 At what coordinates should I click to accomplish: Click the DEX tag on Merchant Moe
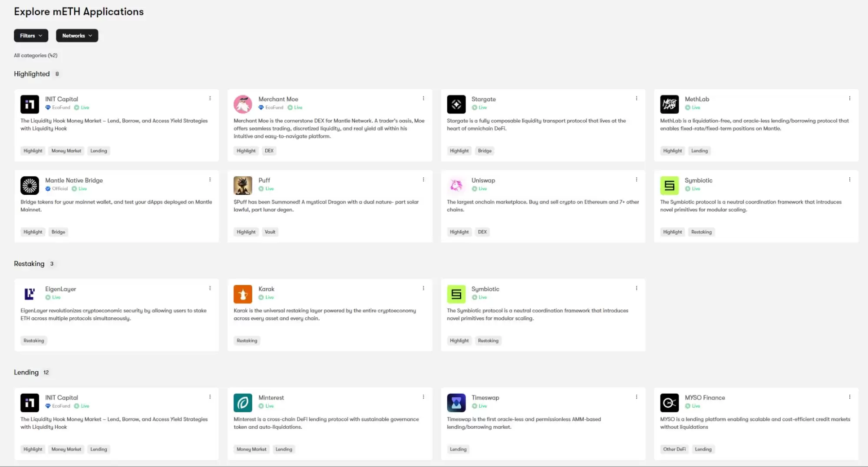(x=269, y=151)
